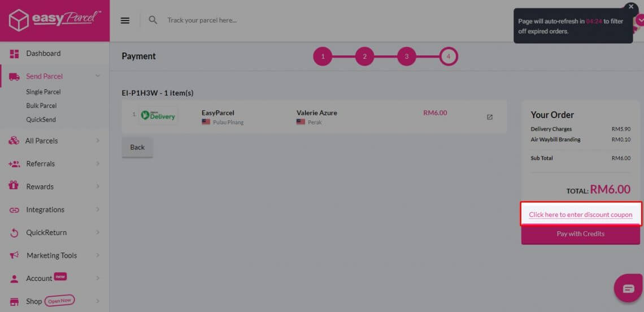
Task: Click the Back button
Action: (137, 148)
